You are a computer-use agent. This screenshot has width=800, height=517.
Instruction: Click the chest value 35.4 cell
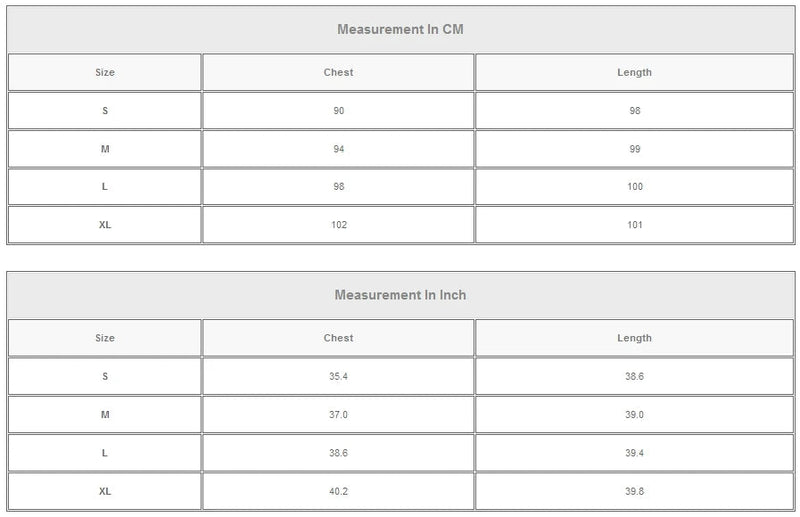338,376
